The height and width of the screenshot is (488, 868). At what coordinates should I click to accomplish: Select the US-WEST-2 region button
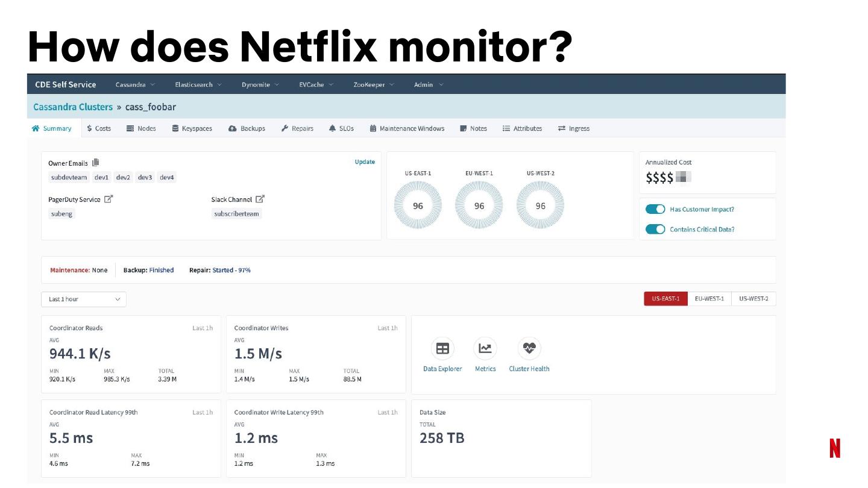(753, 299)
